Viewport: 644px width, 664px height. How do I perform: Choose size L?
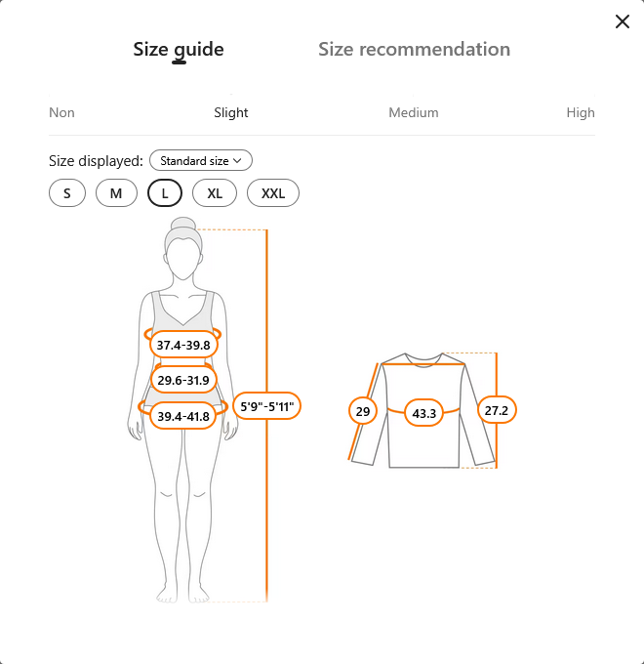click(x=165, y=193)
